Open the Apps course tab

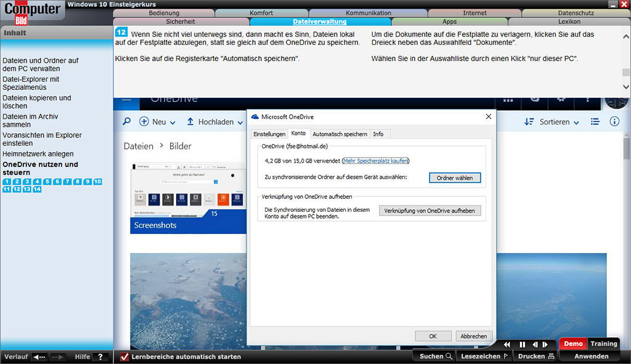[449, 22]
